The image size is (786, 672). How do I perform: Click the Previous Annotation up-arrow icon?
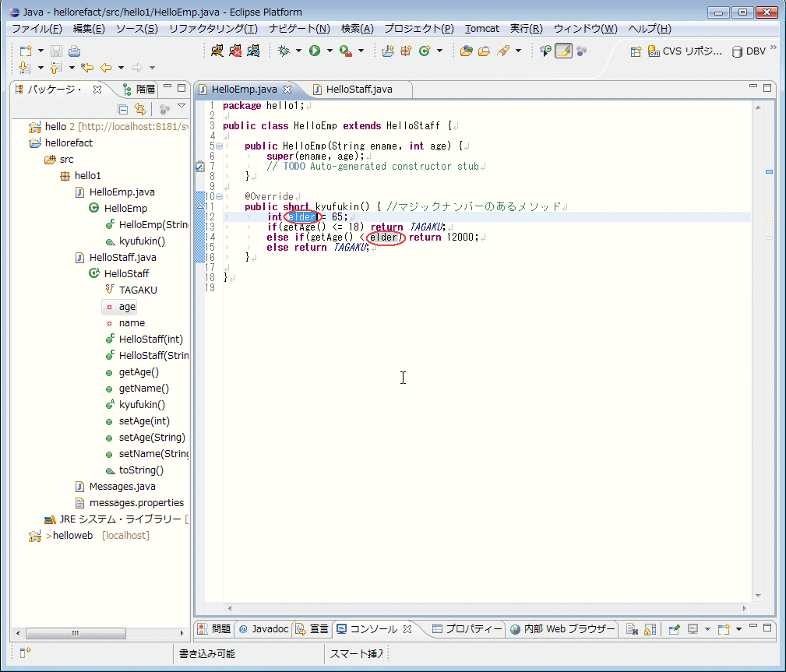coord(56,67)
